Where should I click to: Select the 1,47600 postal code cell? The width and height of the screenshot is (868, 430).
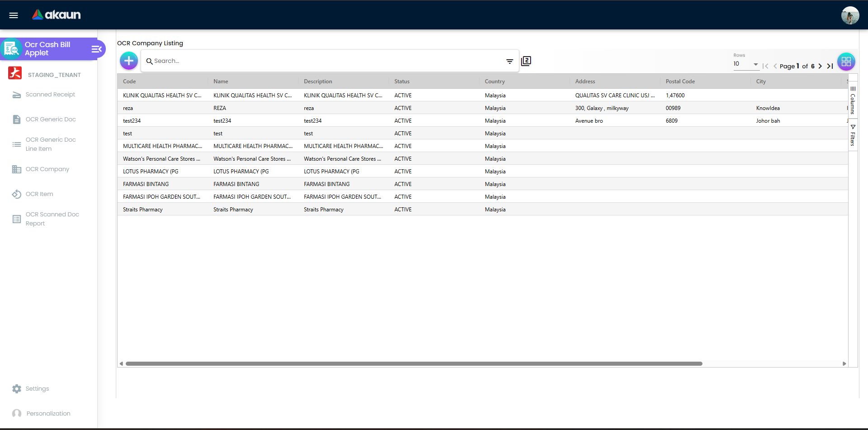point(706,96)
